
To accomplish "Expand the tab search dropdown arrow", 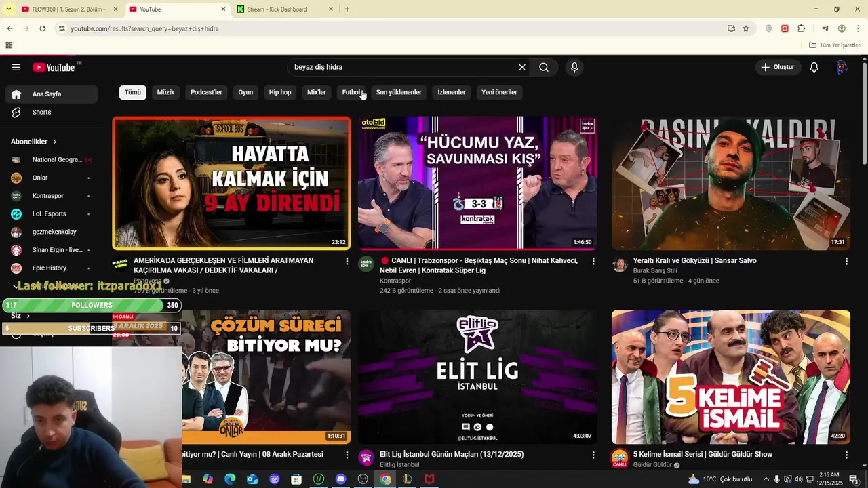I will click(x=8, y=9).
